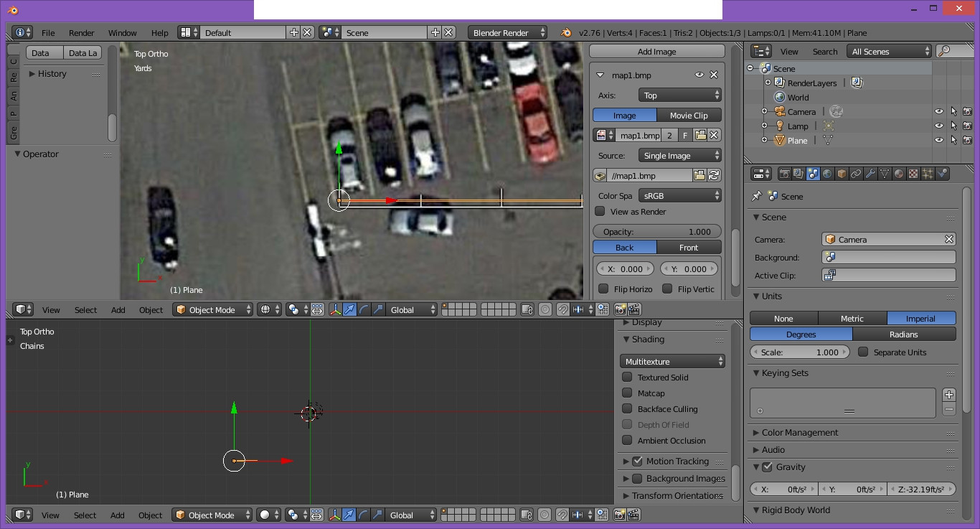Open the Material properties sphere icon
The width and height of the screenshot is (980, 529).
pyautogui.click(x=899, y=174)
